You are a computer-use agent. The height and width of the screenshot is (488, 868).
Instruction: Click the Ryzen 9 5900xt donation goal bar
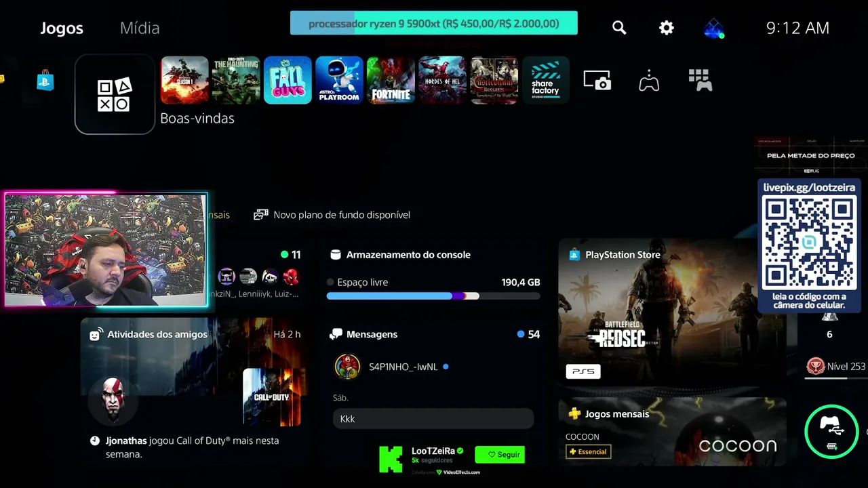point(434,23)
